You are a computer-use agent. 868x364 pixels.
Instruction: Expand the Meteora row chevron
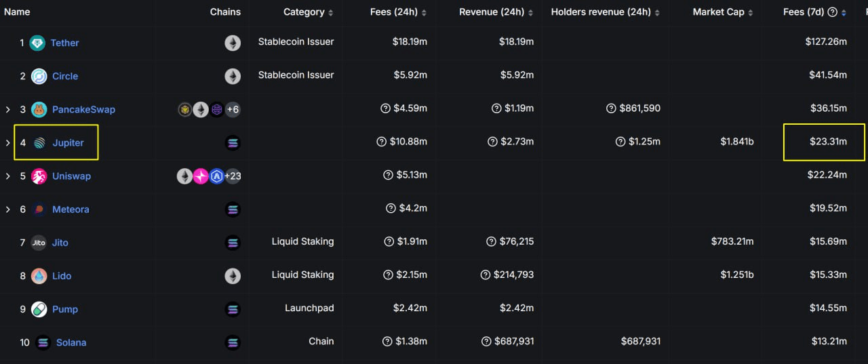[x=8, y=209]
